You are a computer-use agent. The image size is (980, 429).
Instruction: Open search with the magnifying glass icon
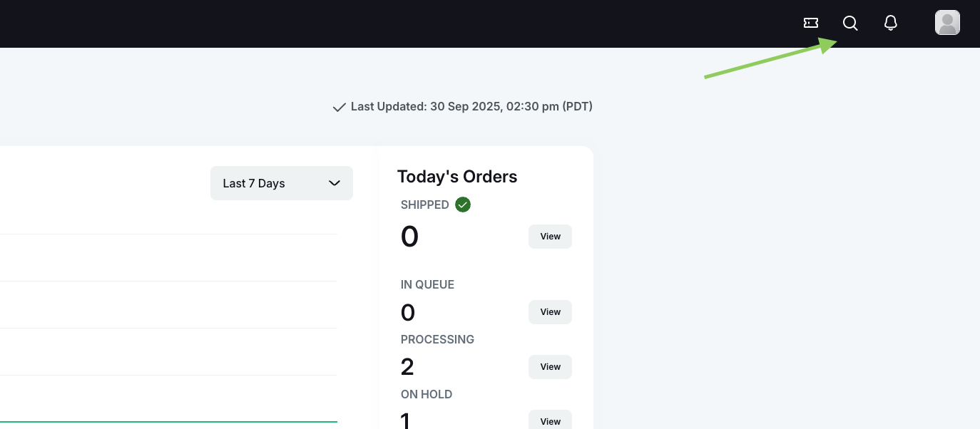[x=850, y=23]
